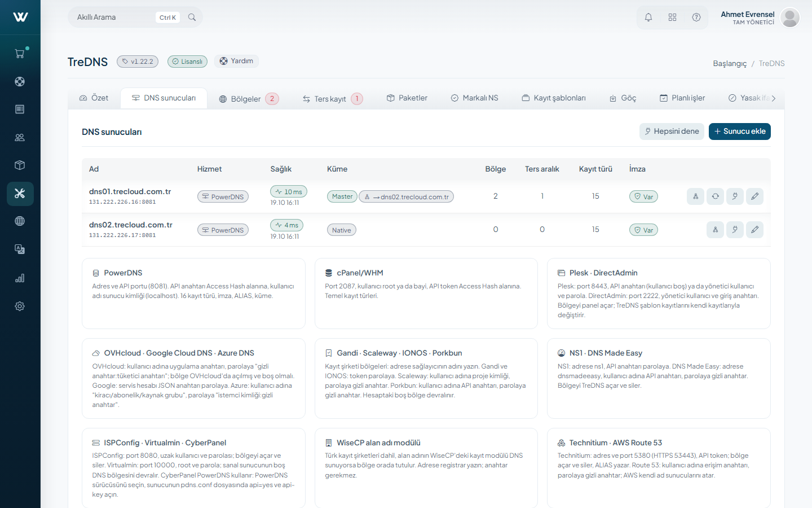Click the WiseCP logo in the sidebar
The width and height of the screenshot is (812, 508).
pyautogui.click(x=20, y=17)
